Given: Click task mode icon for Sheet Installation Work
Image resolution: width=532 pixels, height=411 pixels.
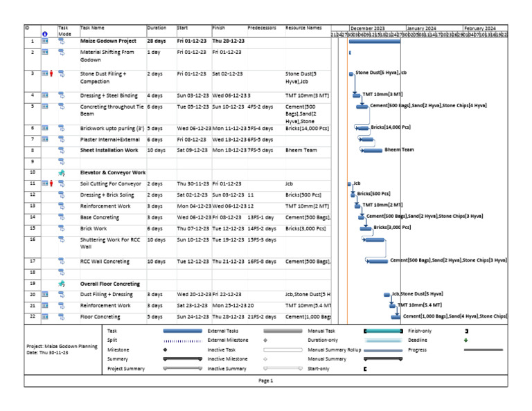Looking at the screenshot, I should point(62,150).
